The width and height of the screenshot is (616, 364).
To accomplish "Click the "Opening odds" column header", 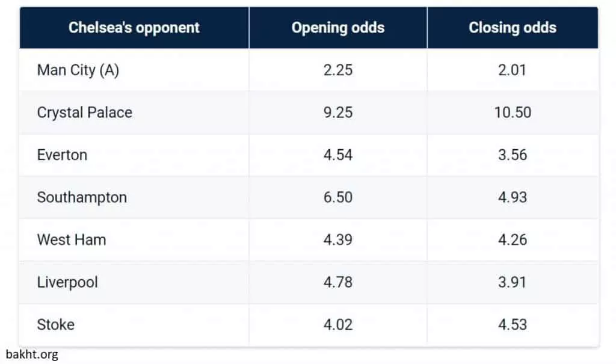I will pyautogui.click(x=337, y=28).
